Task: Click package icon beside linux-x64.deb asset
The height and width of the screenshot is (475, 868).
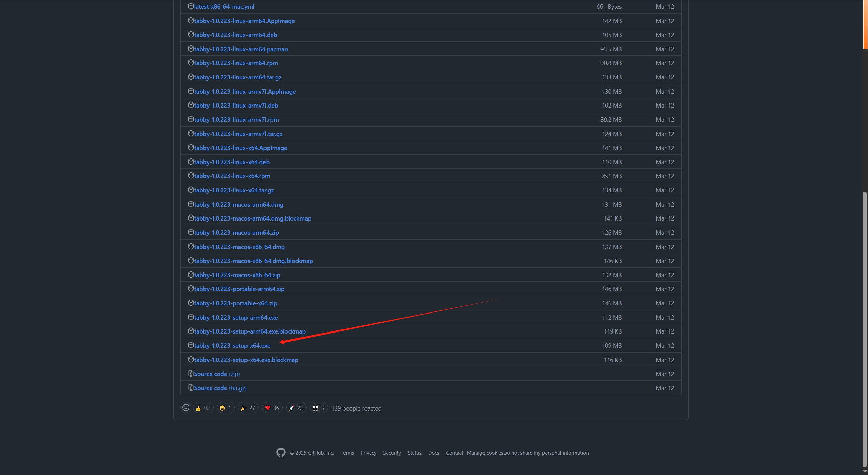Action: pyautogui.click(x=191, y=162)
